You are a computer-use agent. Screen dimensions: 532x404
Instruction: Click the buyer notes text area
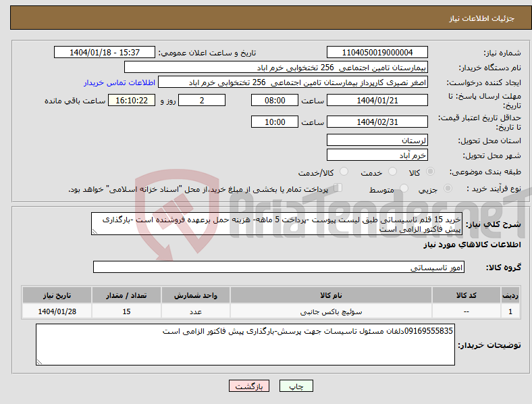coord(245,345)
